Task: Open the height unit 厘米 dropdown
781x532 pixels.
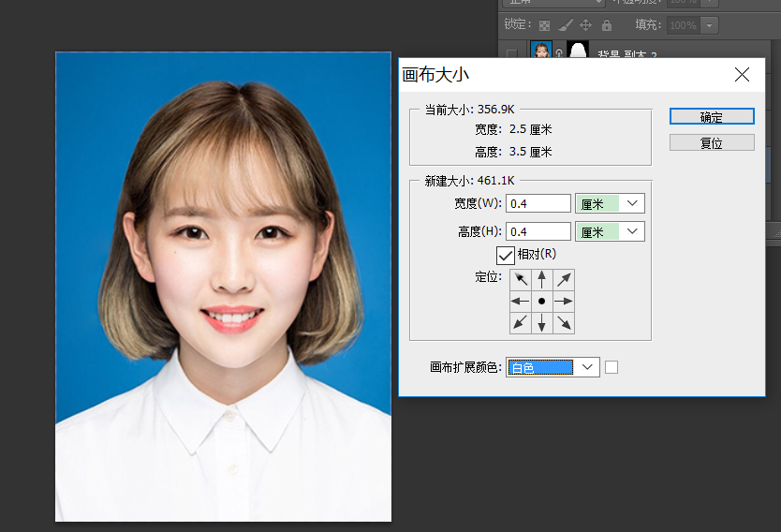Action: point(610,231)
